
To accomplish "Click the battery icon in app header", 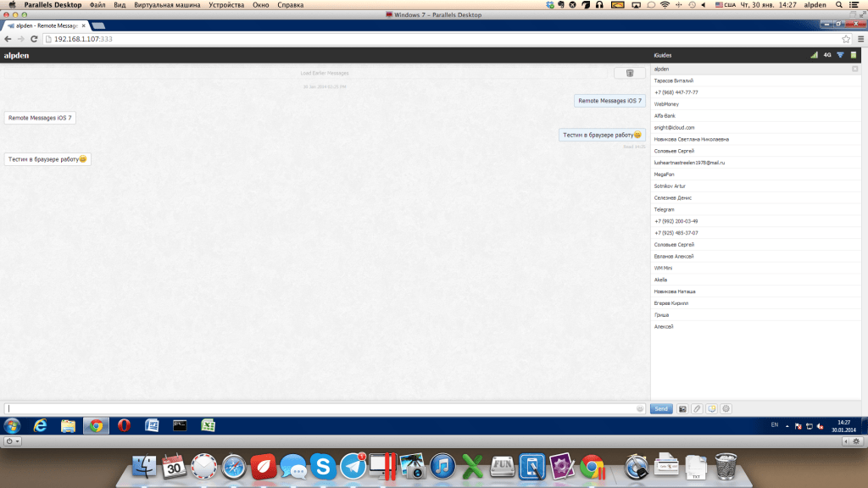I will (x=854, y=55).
